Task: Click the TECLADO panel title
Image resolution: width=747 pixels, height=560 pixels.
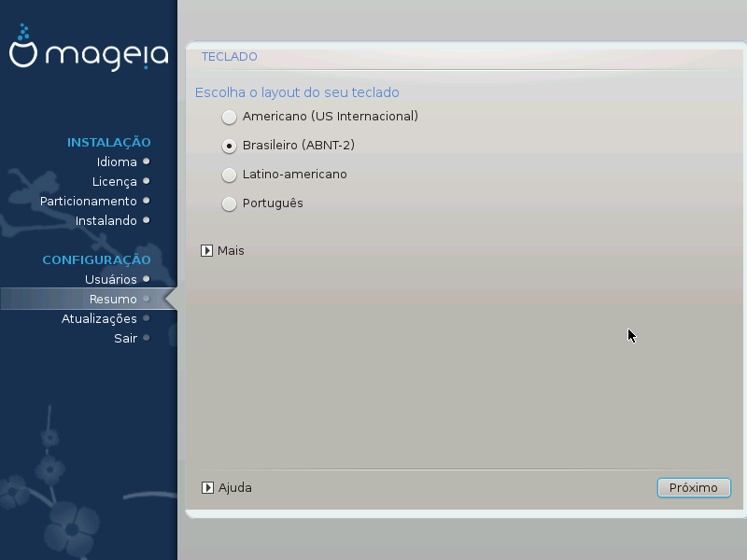Action: pos(229,57)
